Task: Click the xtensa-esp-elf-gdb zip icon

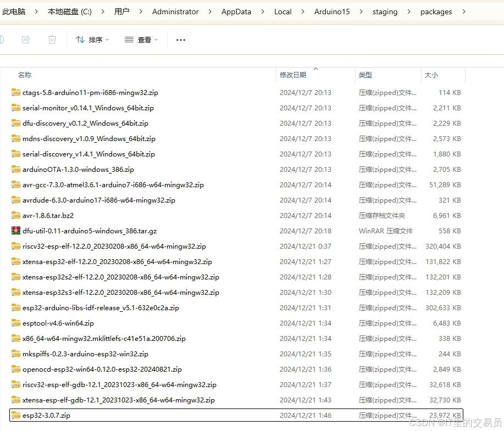Action: 16,400
